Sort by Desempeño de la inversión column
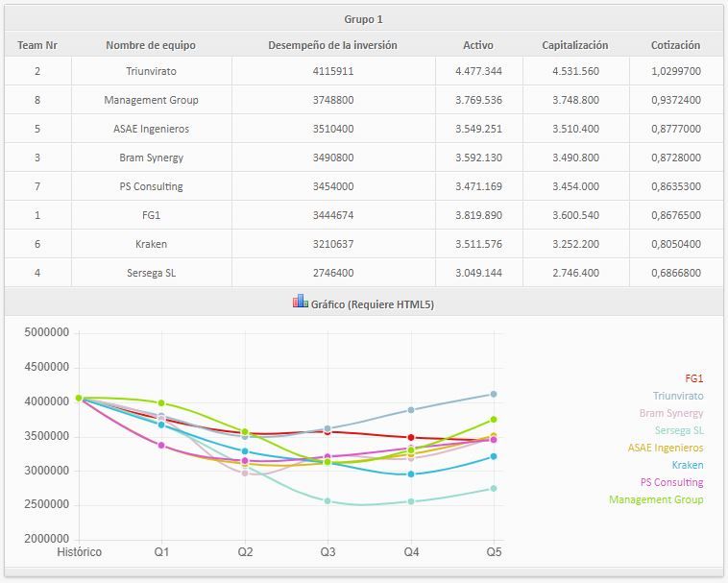The width and height of the screenshot is (728, 583). point(332,45)
